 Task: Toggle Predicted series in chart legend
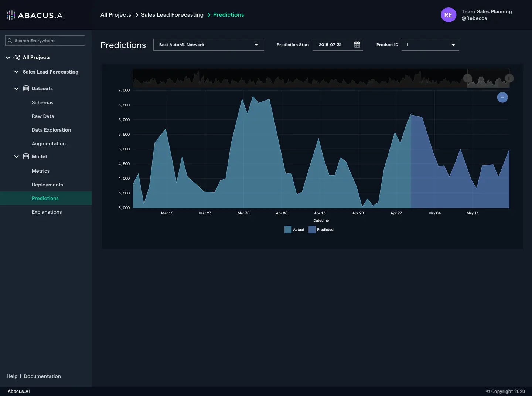tap(321, 230)
